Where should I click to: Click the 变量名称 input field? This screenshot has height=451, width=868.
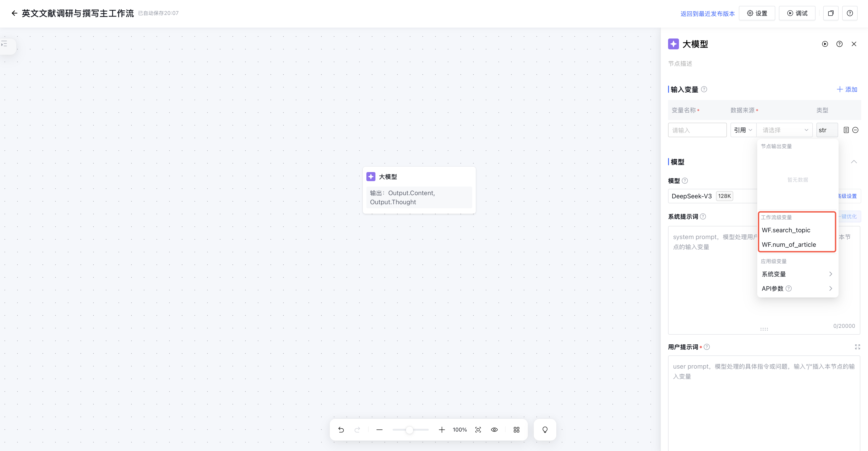(x=697, y=130)
